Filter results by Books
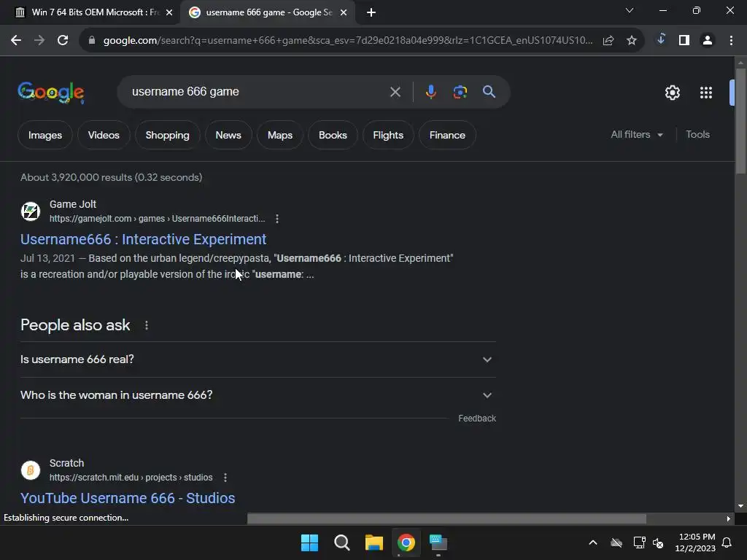 pyautogui.click(x=333, y=135)
